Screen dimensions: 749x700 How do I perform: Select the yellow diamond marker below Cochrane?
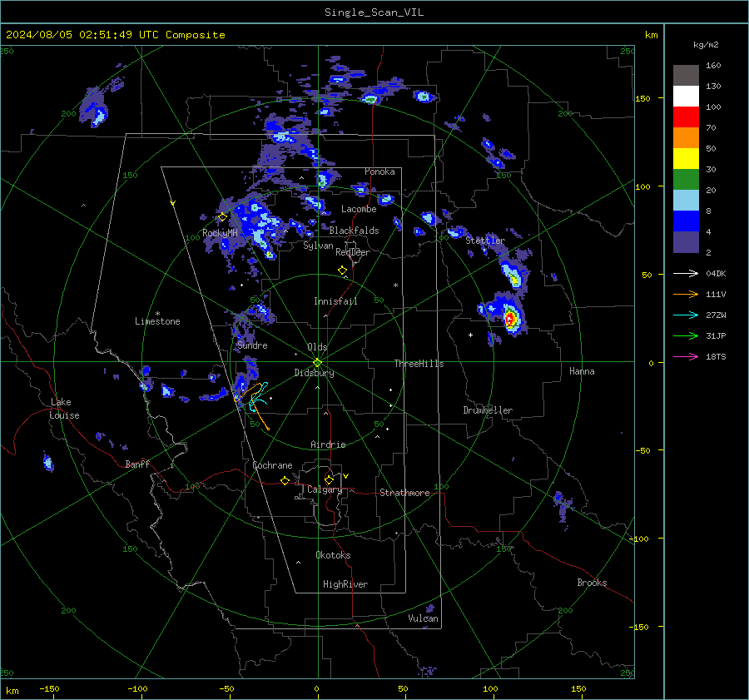[285, 480]
